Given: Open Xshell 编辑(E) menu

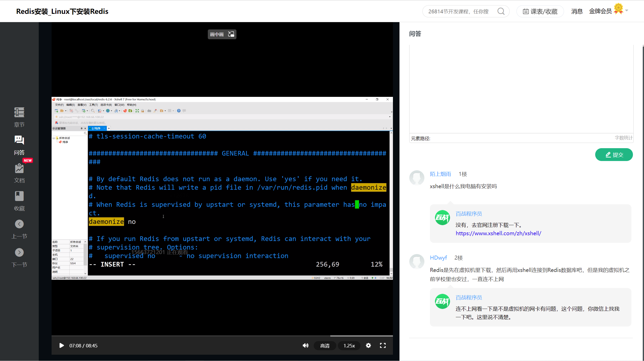Looking at the screenshot, I should 70,105.
